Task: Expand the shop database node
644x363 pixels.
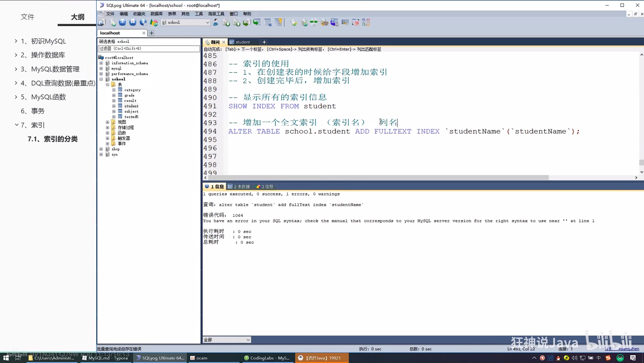Action: click(101, 149)
